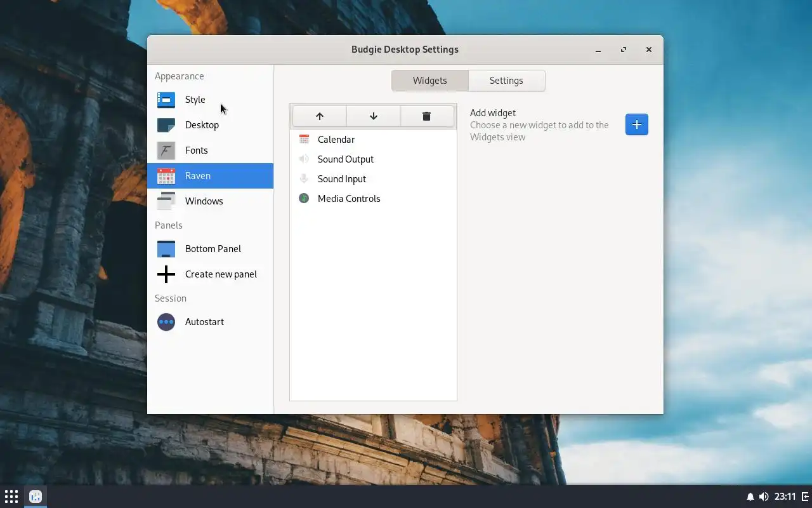Select the Style label in sidebar
This screenshot has height=508, width=812.
pos(195,100)
